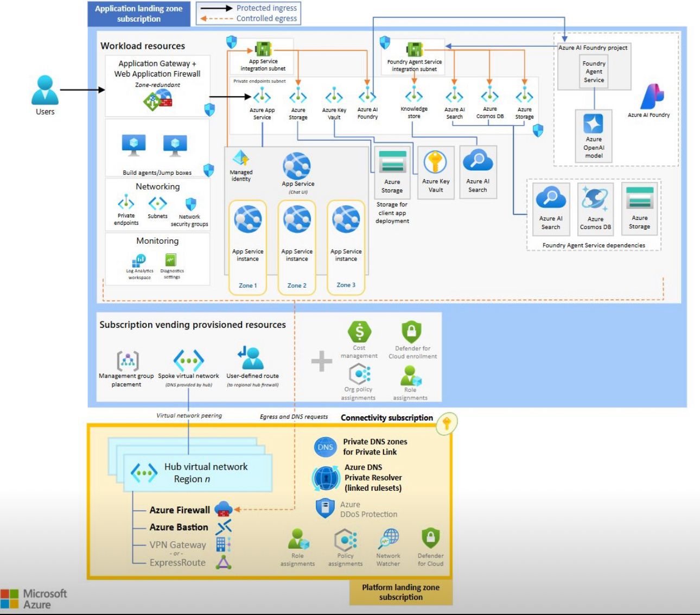The image size is (700, 615).
Task: Click the Subscription vending provisioned resources heading
Action: [193, 325]
